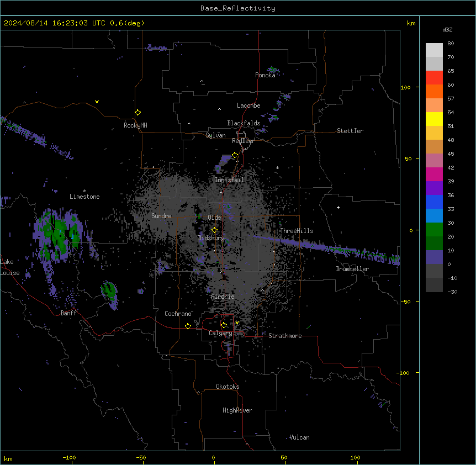
Task: Pick the red 60–65 dBZ legend swatch
Action: pyautogui.click(x=434, y=78)
